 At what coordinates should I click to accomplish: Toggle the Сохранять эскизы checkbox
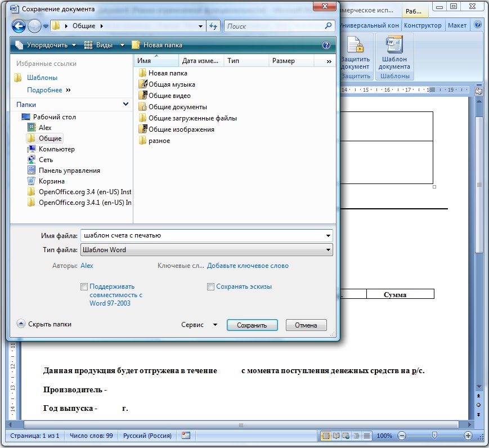pos(211,286)
